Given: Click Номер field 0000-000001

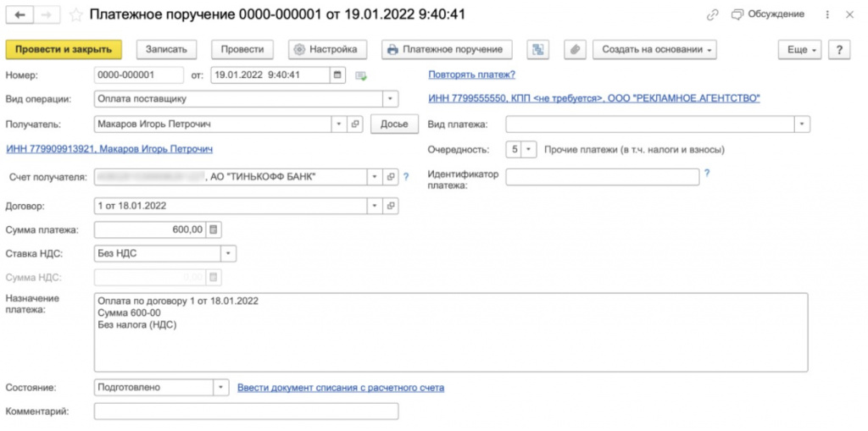Looking at the screenshot, I should click(x=139, y=75).
